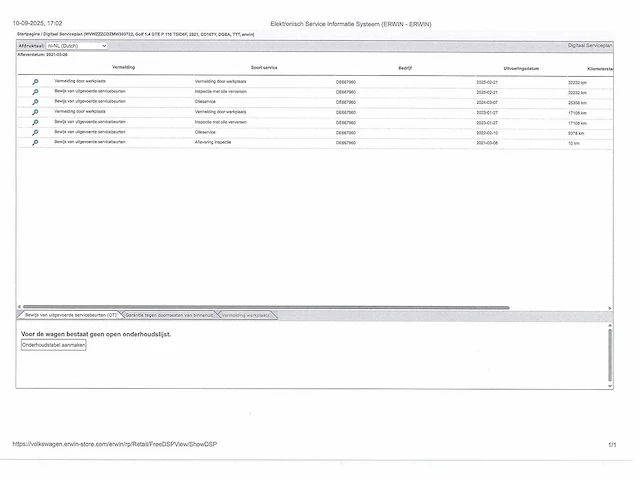Select Bewijs van uitgevoerde servicebeurten (07) tab

click(70, 315)
